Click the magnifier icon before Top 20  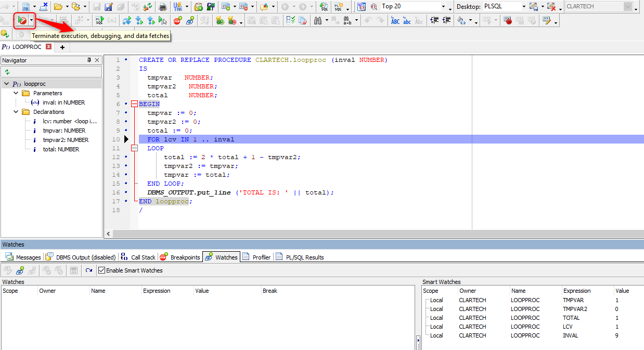click(375, 7)
